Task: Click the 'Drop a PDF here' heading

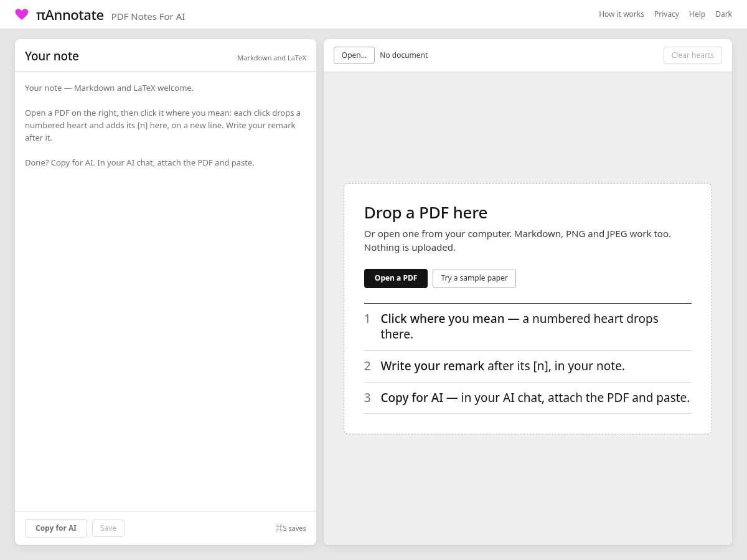Action: [x=426, y=213]
